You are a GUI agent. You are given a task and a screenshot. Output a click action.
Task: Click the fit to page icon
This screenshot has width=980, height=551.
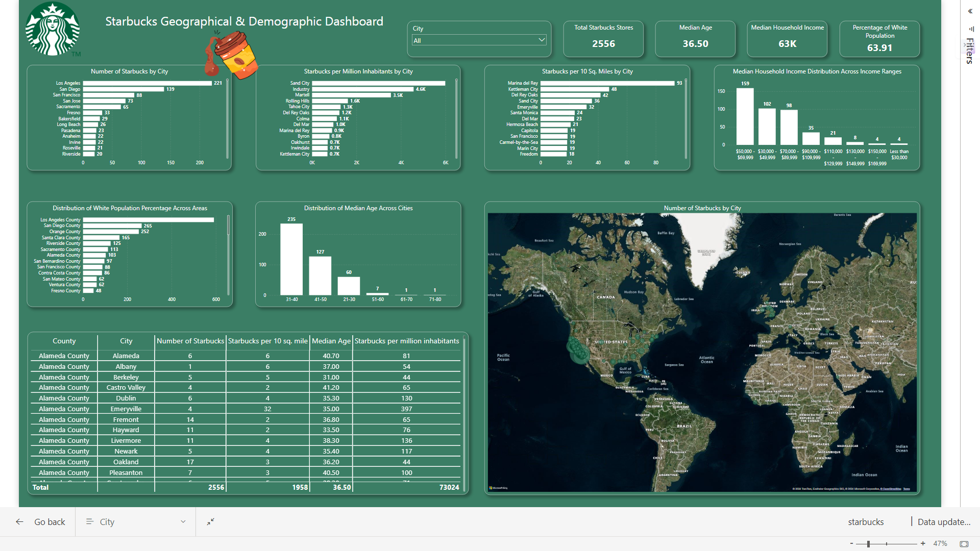tap(964, 544)
